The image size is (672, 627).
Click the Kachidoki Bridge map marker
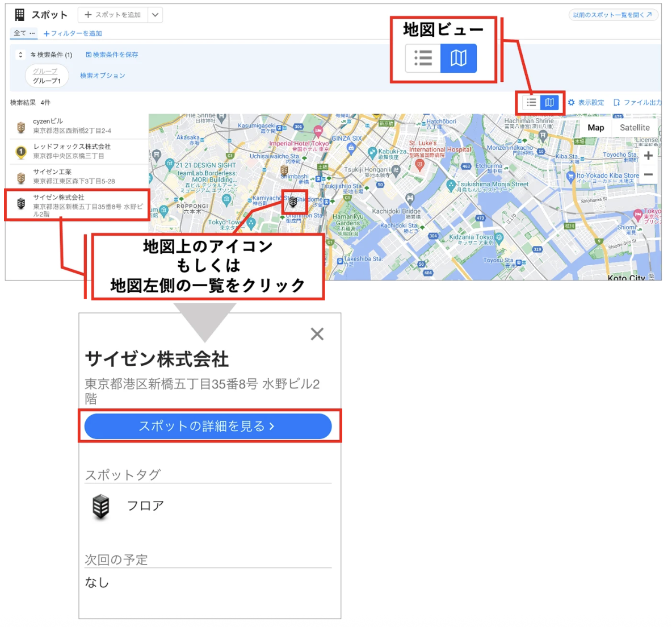pos(410,199)
